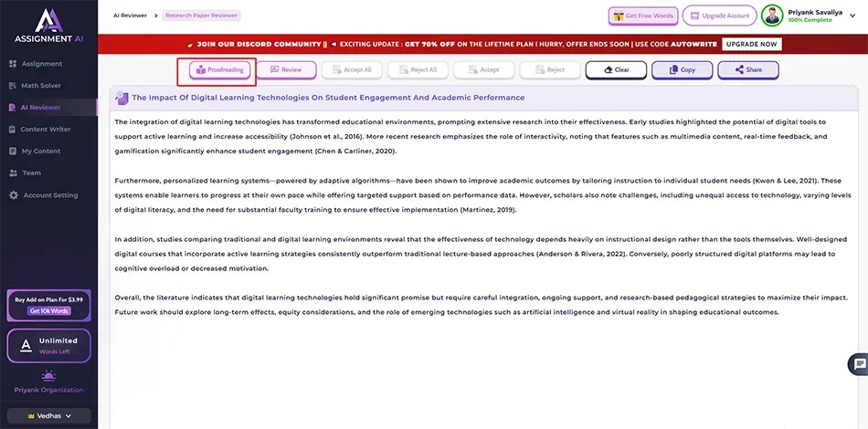Share the research paper
The image size is (868, 429).
click(x=747, y=70)
